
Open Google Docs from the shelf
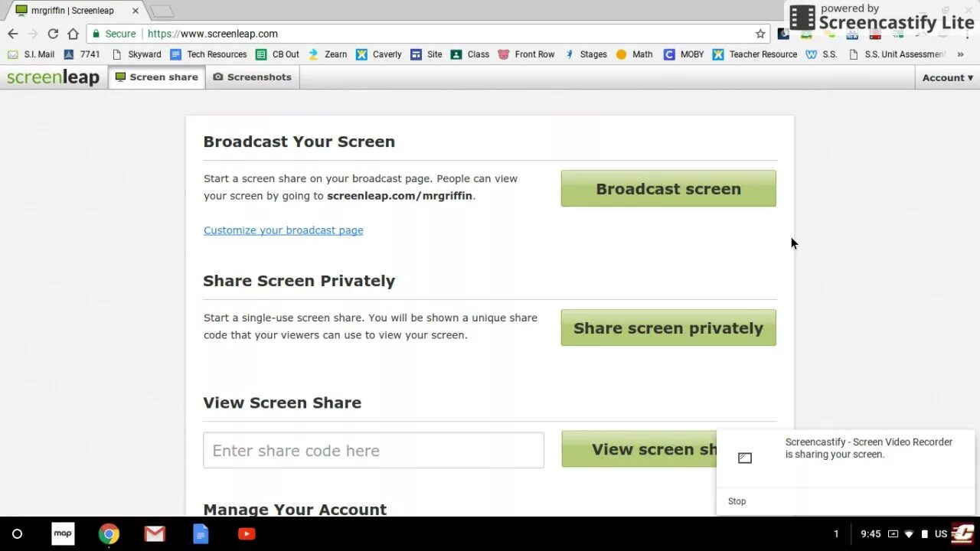click(201, 534)
